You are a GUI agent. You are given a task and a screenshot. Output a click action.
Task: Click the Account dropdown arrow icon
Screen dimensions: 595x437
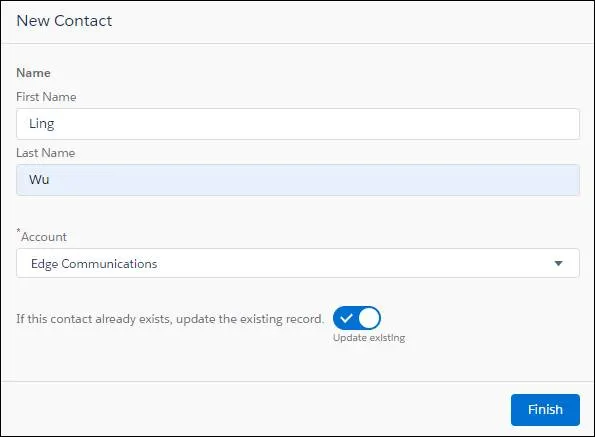[x=558, y=263]
